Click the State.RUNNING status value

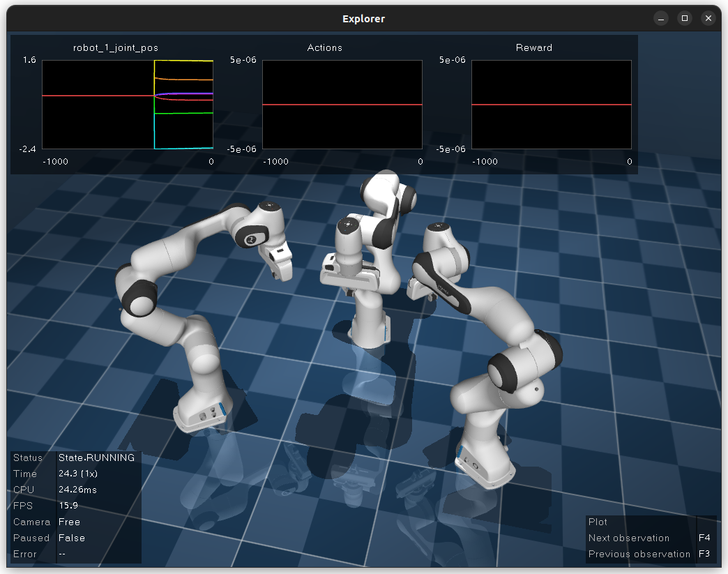[x=96, y=458]
